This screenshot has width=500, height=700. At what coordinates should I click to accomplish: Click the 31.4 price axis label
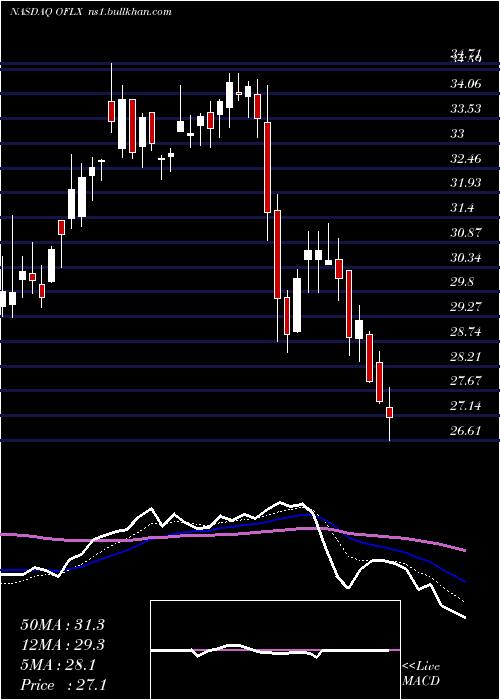click(x=462, y=208)
